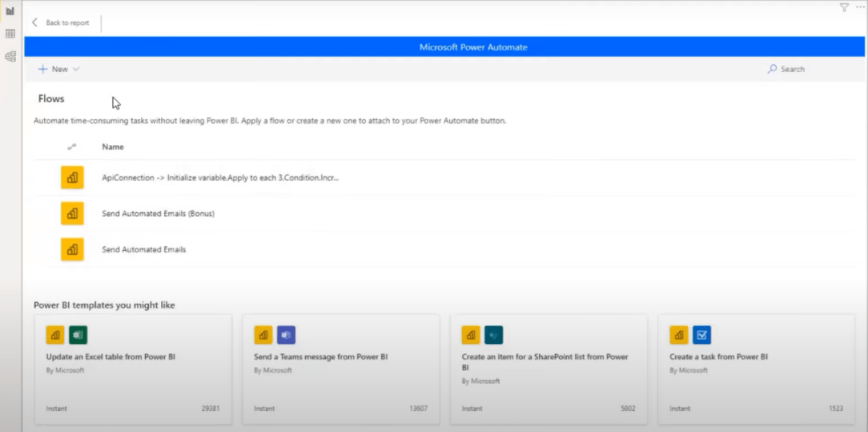Click the Planner checkmark icon on task template
Viewport: 868px width, 432px height.
pos(702,335)
